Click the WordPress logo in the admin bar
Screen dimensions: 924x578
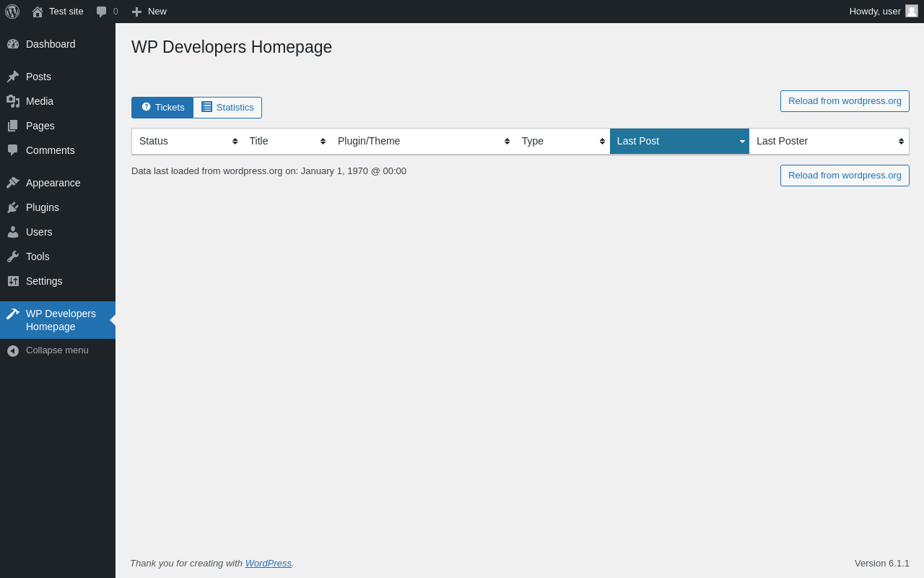[12, 12]
